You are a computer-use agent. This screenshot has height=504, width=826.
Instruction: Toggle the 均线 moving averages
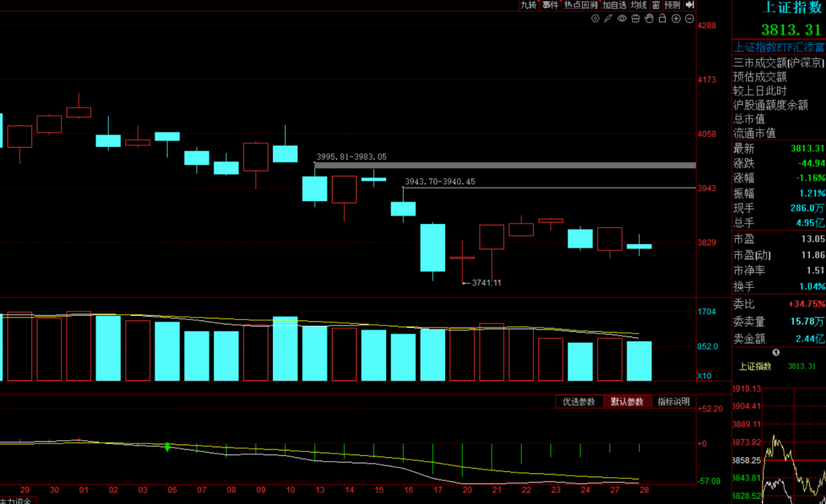tap(639, 5)
